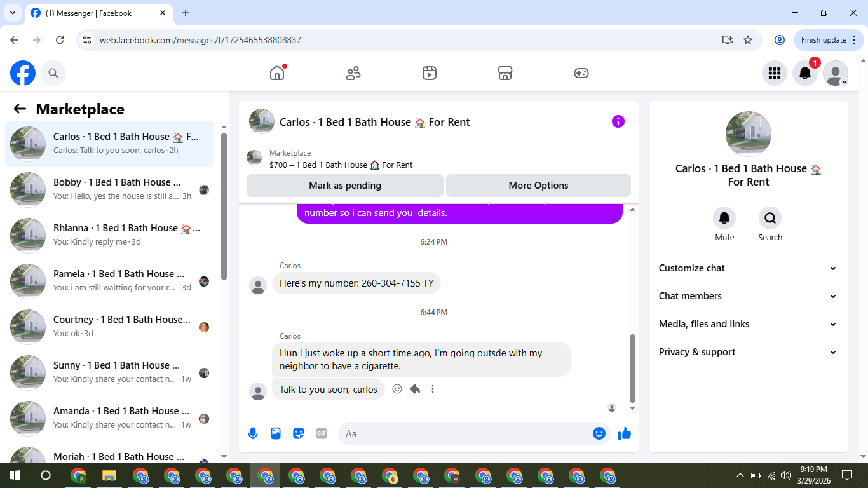The image size is (868, 488).
Task: Open Chrome tab search dropdown arrow
Action: point(12,13)
